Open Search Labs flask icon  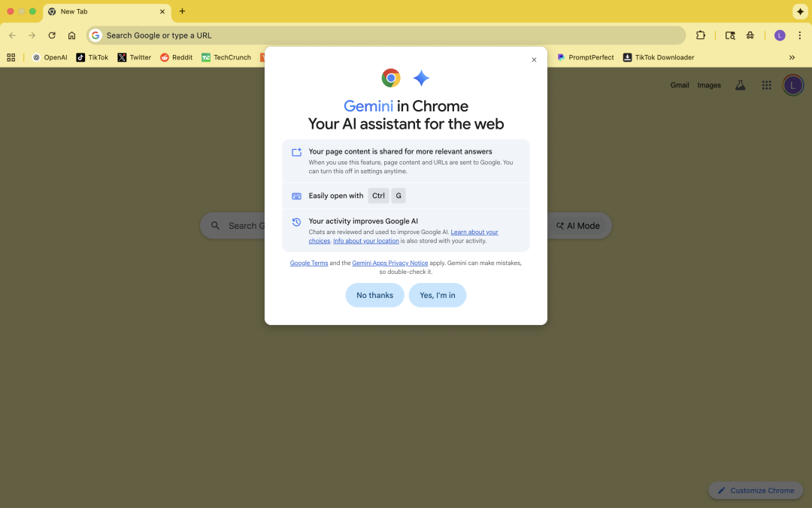pos(740,85)
